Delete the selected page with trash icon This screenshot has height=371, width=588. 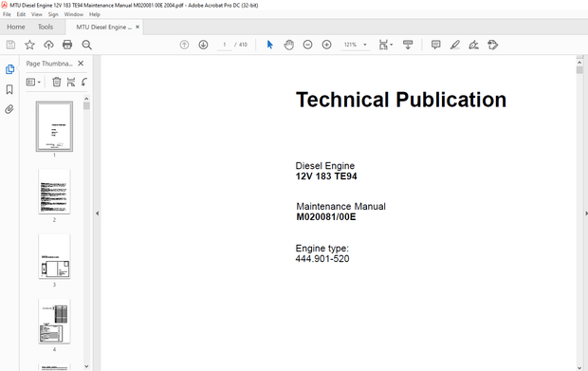click(57, 82)
